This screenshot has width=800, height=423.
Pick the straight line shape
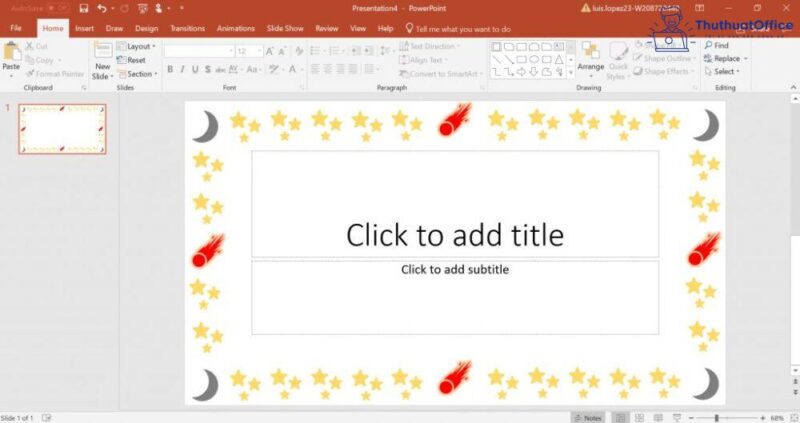[496, 59]
